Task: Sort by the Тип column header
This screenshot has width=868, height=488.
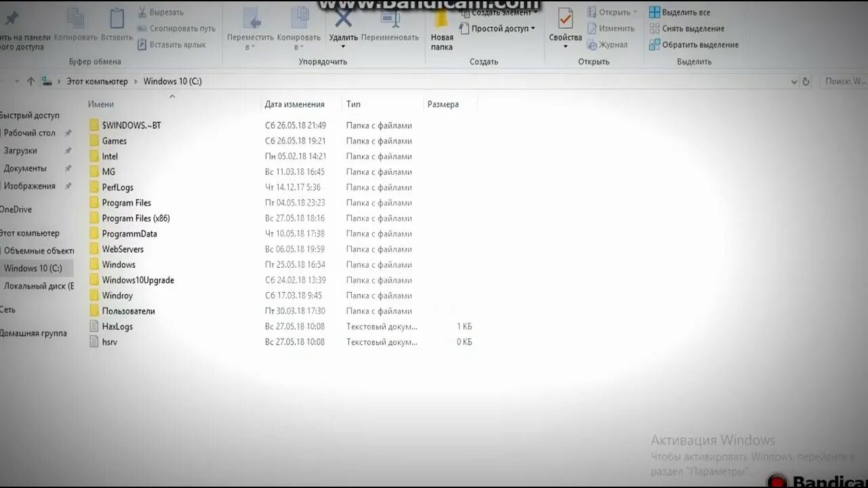Action: tap(353, 104)
